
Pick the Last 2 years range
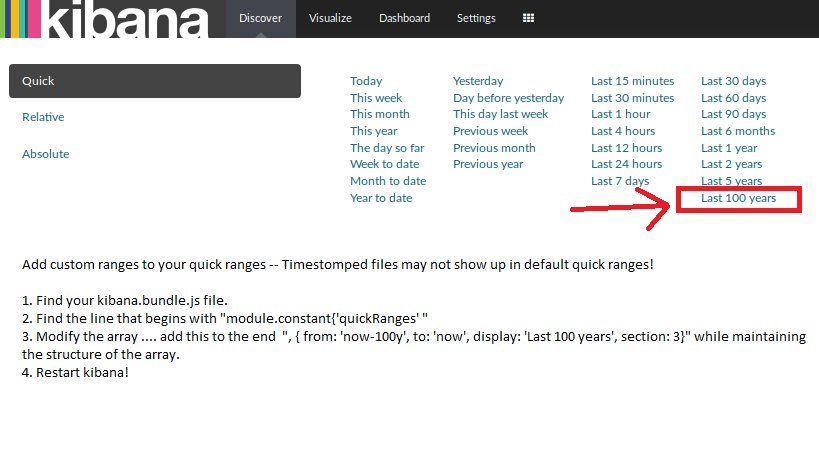(x=731, y=164)
